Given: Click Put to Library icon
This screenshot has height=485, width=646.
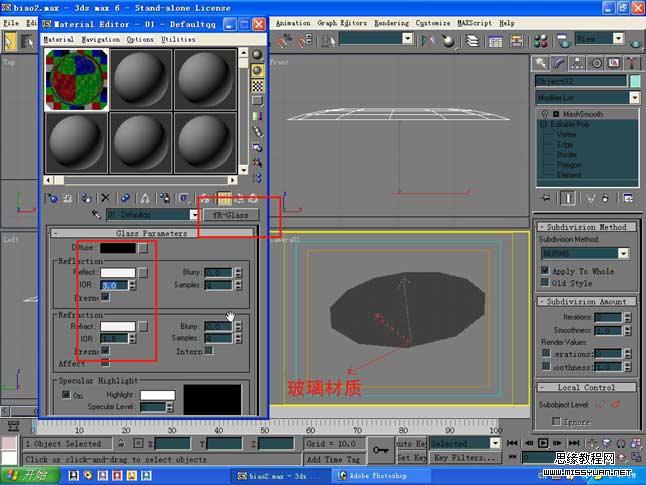Looking at the screenshot, I should (165, 199).
